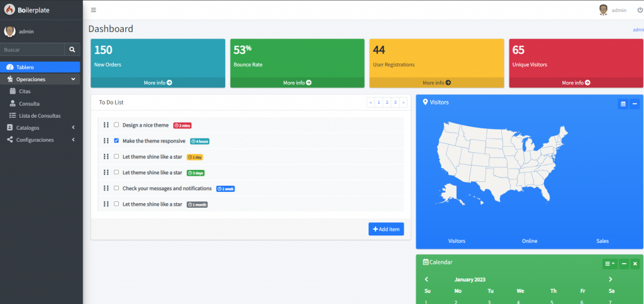
Task: Open the Calendar card bars dropdown
Action: pyautogui.click(x=609, y=264)
